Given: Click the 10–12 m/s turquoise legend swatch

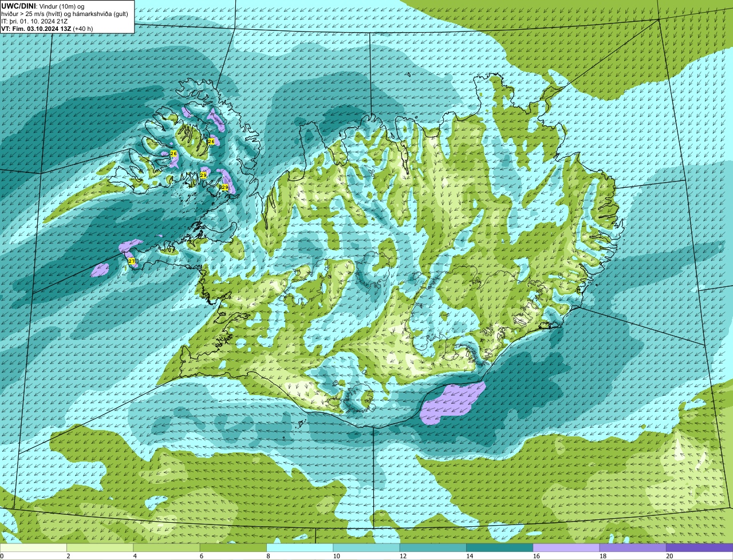Looking at the screenshot, I should point(366,548).
